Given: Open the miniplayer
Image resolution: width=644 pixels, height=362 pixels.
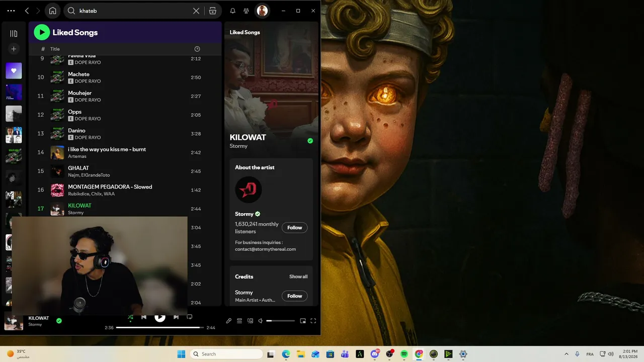Looking at the screenshot, I should click(303, 321).
